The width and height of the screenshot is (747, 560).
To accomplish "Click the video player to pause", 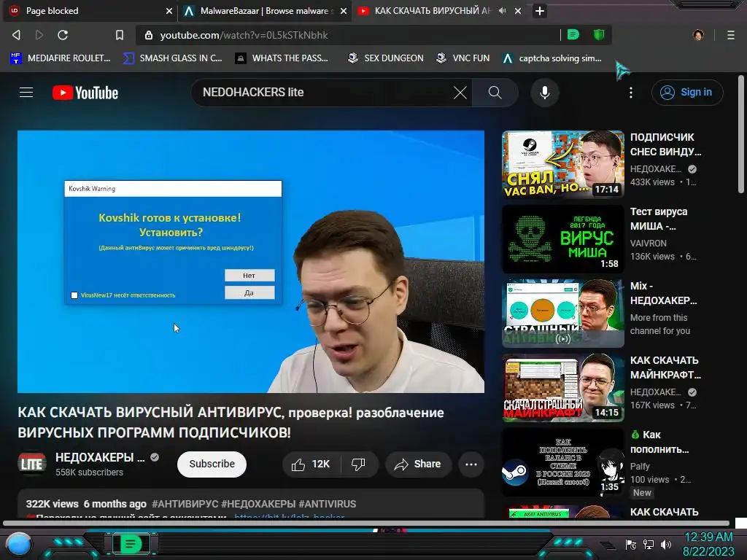I will click(251, 262).
